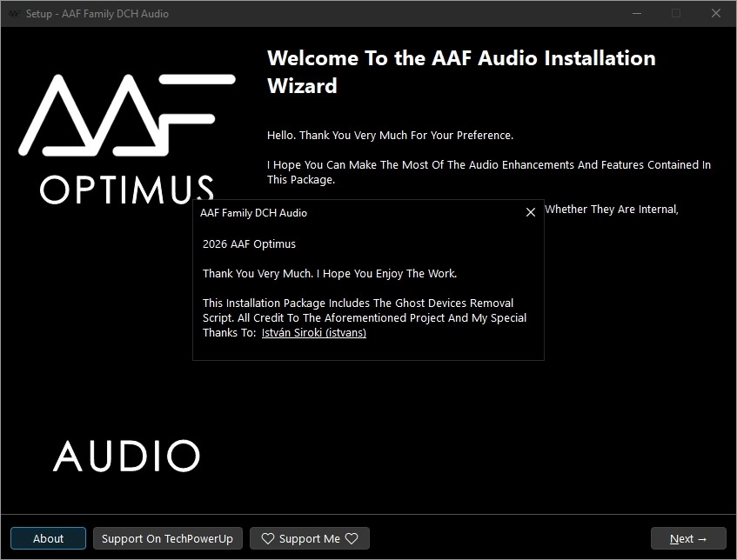Minimize the Setup window

637,13
